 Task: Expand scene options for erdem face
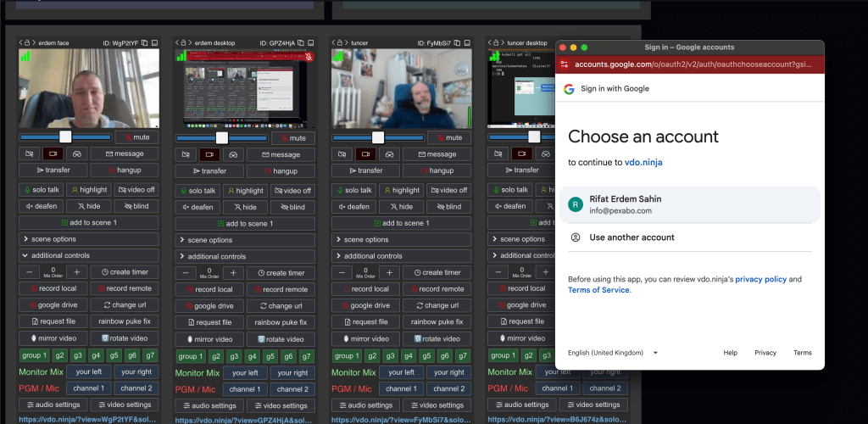[88, 239]
